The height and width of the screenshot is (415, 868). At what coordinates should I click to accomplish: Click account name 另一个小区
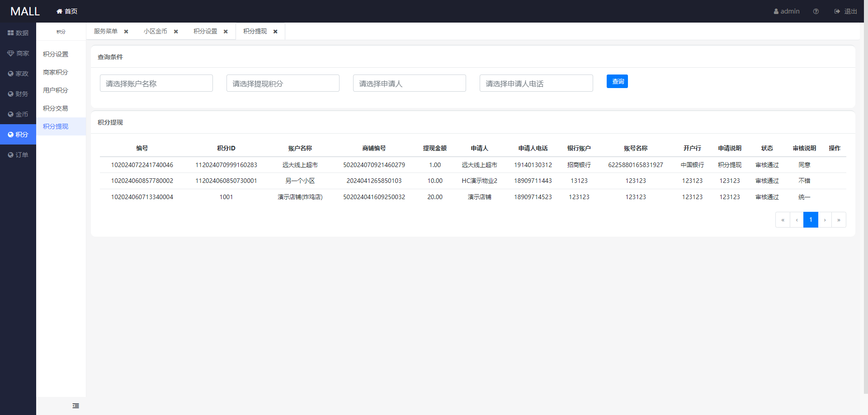tap(300, 181)
